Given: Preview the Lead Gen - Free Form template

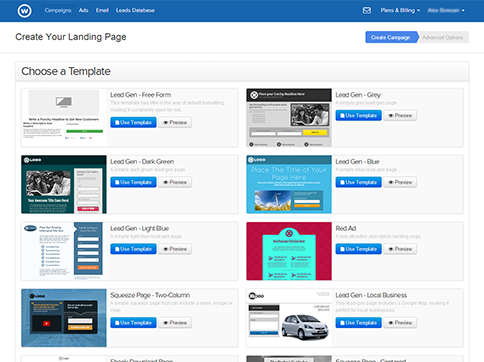Looking at the screenshot, I should [x=175, y=122].
